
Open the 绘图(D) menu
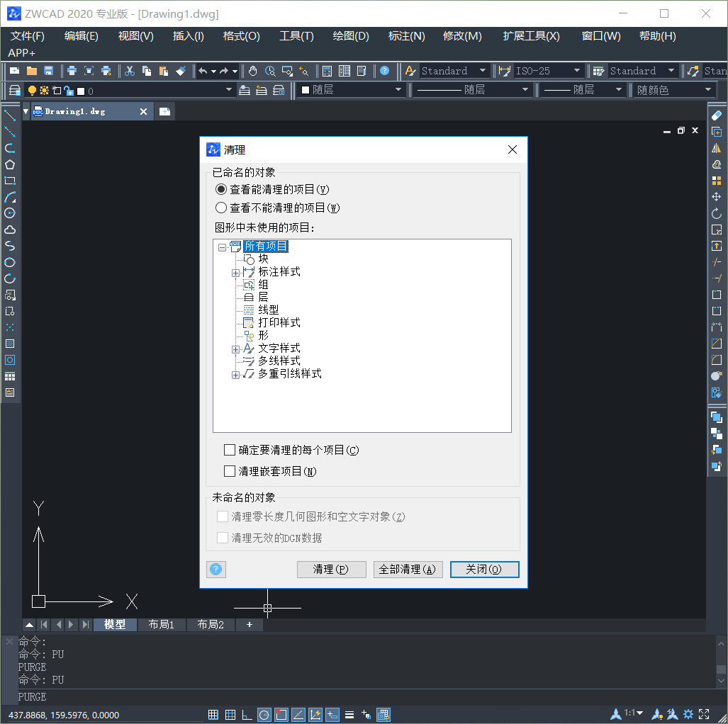(351, 36)
